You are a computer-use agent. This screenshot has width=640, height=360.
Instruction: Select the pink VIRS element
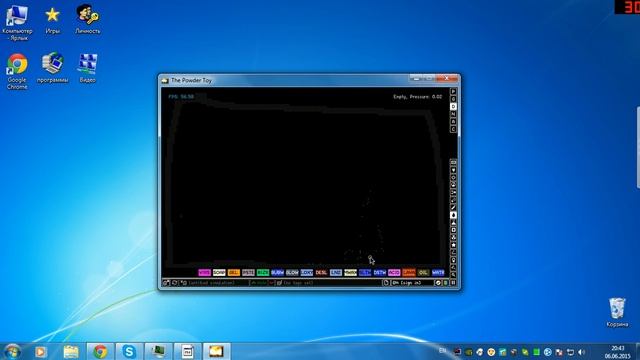204,272
